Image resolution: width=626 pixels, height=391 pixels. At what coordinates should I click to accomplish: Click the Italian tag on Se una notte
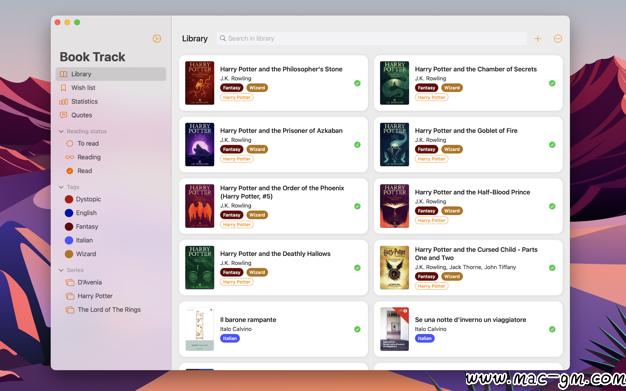pos(424,338)
